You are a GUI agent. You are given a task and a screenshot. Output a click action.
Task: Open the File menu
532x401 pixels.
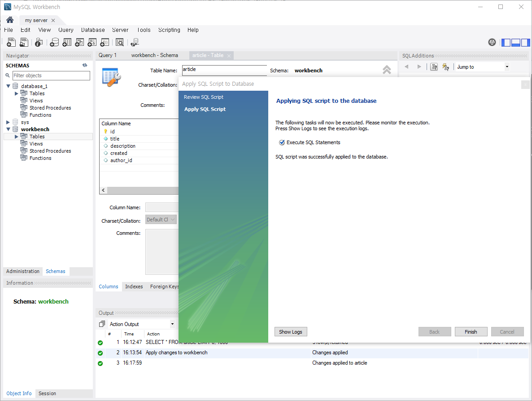[9, 30]
